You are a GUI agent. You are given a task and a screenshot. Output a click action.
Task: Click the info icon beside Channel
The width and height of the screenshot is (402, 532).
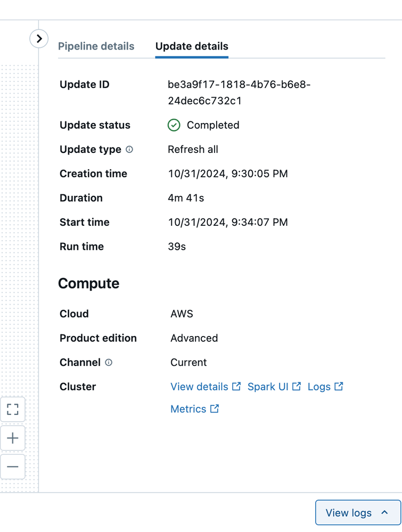tap(109, 363)
